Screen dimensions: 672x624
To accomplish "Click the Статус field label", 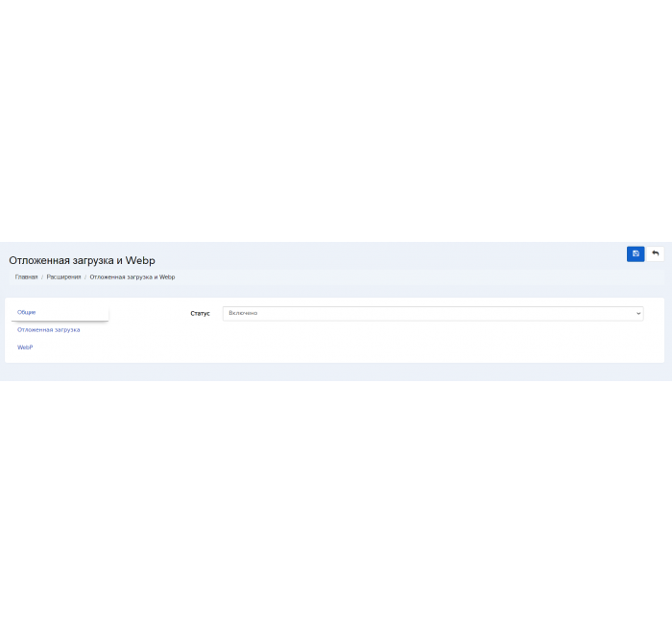I will click(x=200, y=314).
